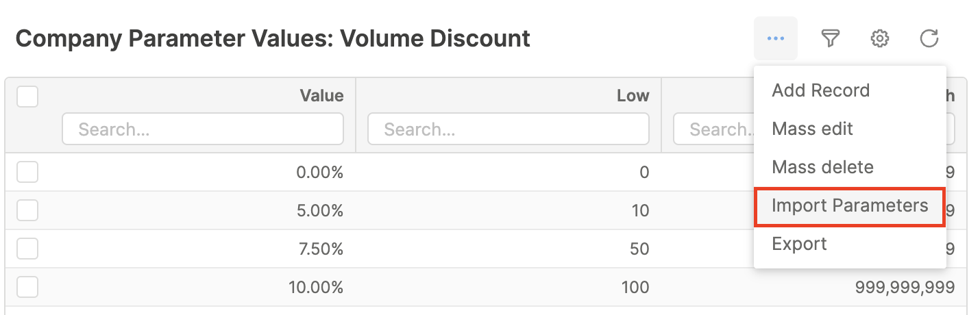Toggle the select-all header checkbox
The width and height of the screenshot is (980, 315).
pyautogui.click(x=27, y=97)
